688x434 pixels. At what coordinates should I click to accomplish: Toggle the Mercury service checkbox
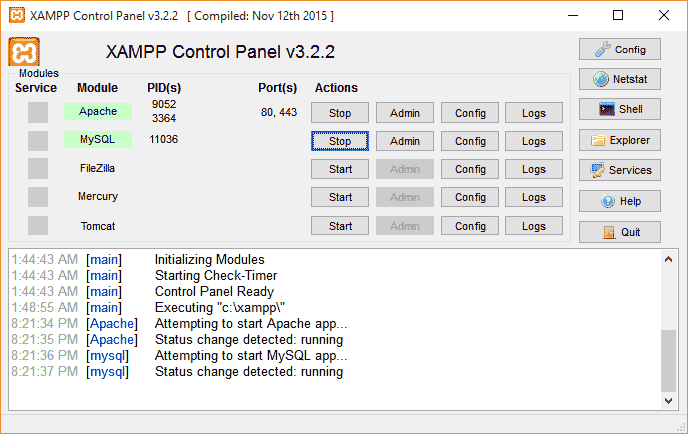click(38, 197)
